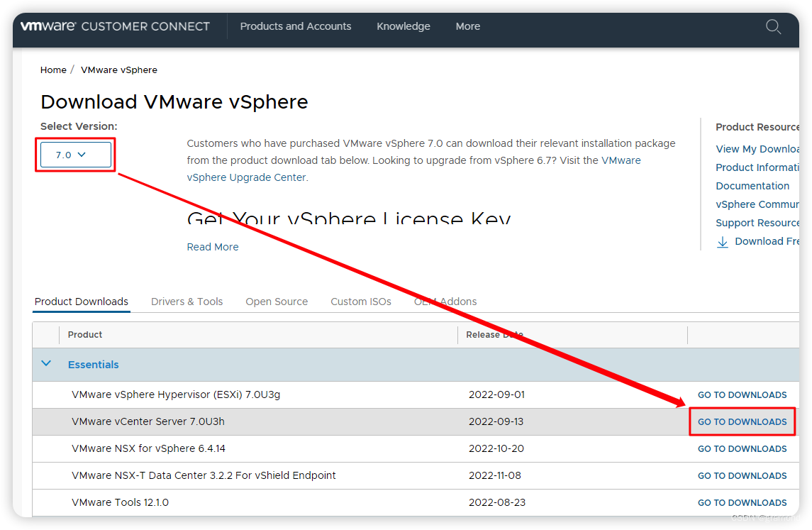
Task: Click the Essentials group label
Action: point(93,365)
